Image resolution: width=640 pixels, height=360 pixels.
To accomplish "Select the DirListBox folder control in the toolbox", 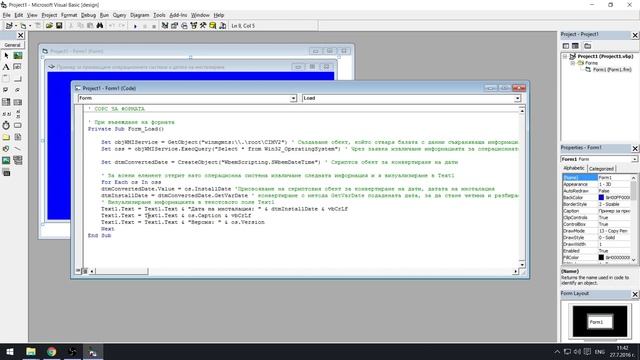I will click(x=6, y=137).
